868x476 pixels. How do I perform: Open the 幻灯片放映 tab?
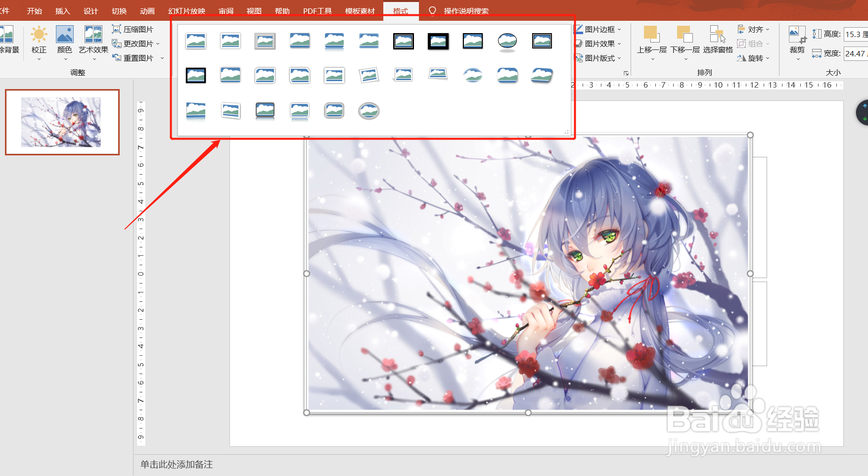click(186, 11)
